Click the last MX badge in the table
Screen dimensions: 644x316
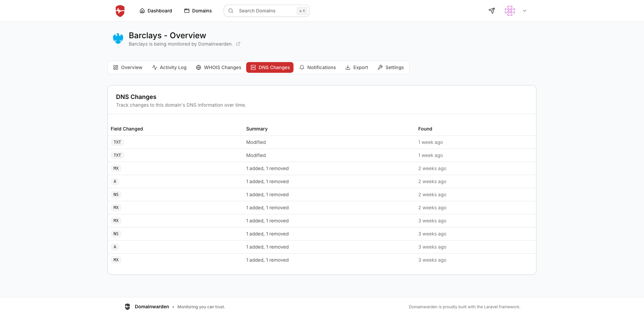[x=116, y=260]
